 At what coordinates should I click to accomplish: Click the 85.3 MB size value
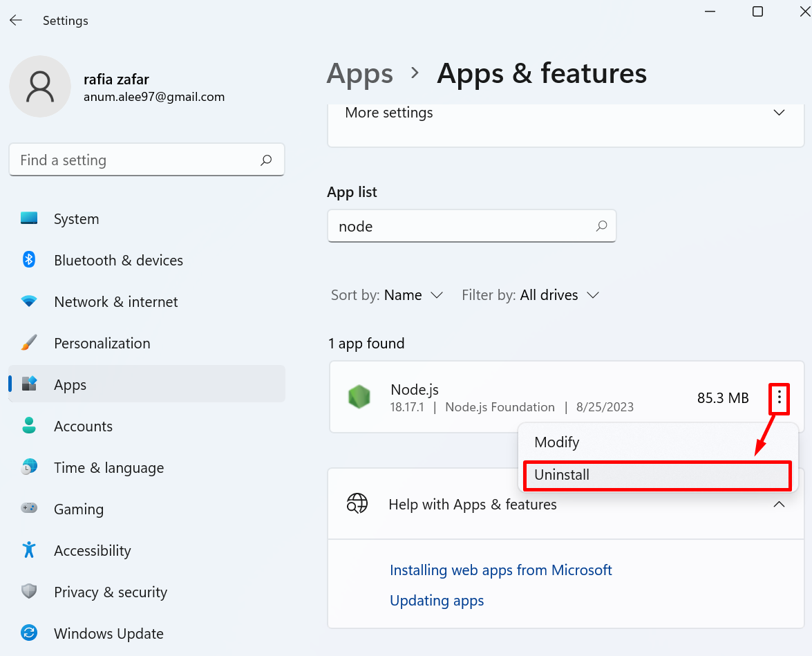tap(723, 398)
